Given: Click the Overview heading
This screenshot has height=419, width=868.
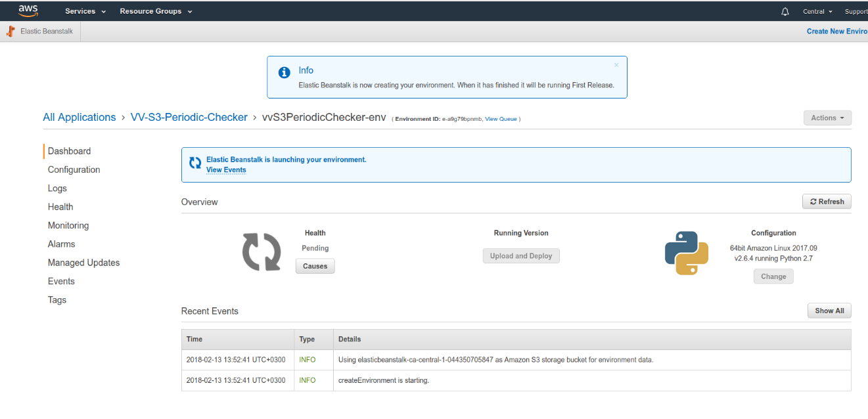Looking at the screenshot, I should [200, 202].
